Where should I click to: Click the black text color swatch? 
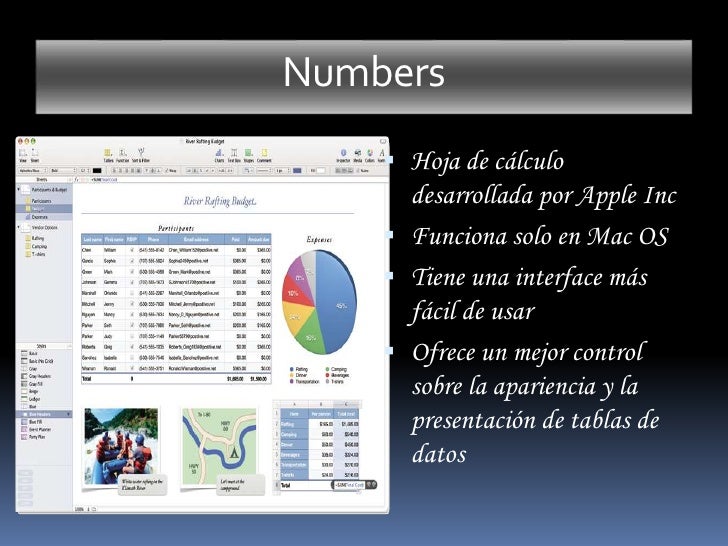(97, 170)
